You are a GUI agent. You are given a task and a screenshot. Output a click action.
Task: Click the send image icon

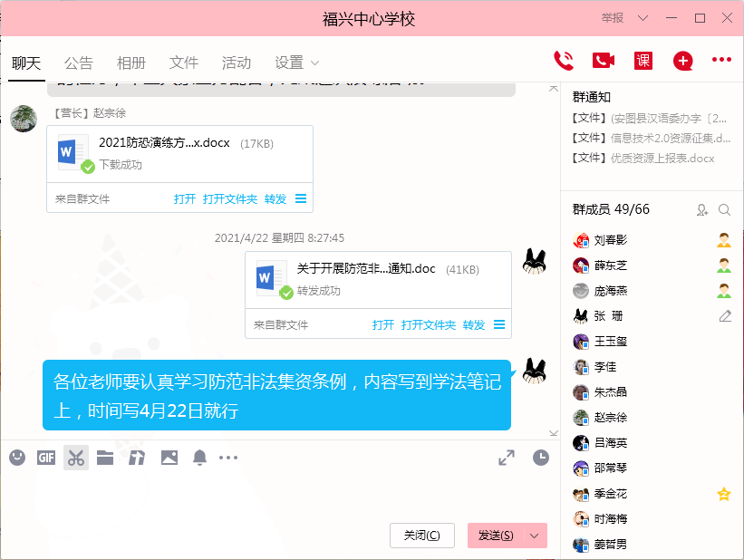coord(169,458)
